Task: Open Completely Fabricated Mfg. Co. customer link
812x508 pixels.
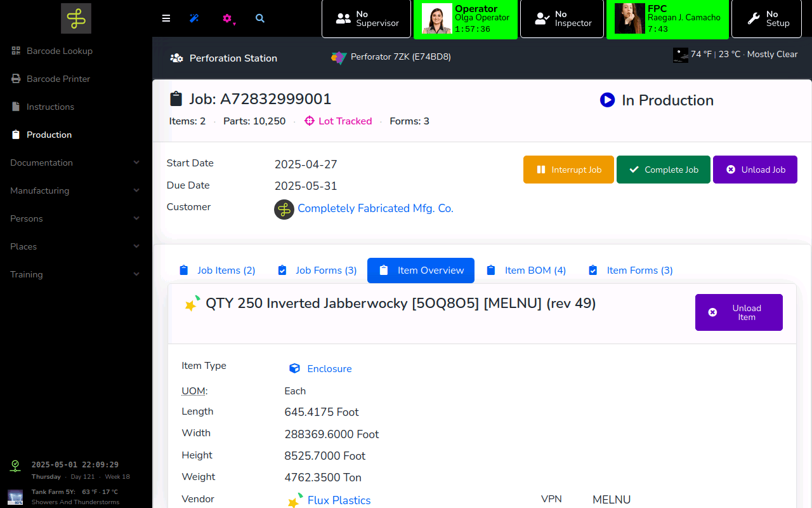Action: tap(375, 208)
